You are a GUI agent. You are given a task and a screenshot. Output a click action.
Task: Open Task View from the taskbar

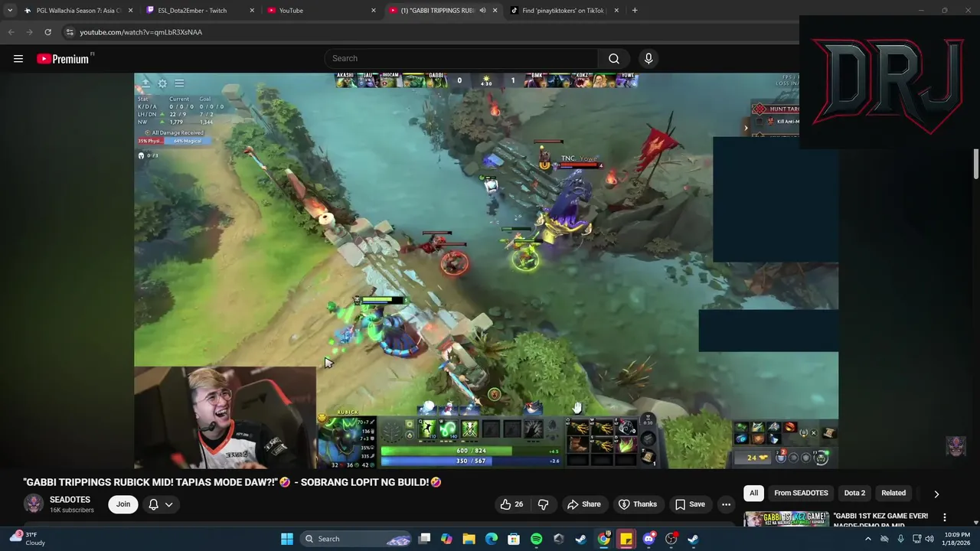tap(424, 539)
